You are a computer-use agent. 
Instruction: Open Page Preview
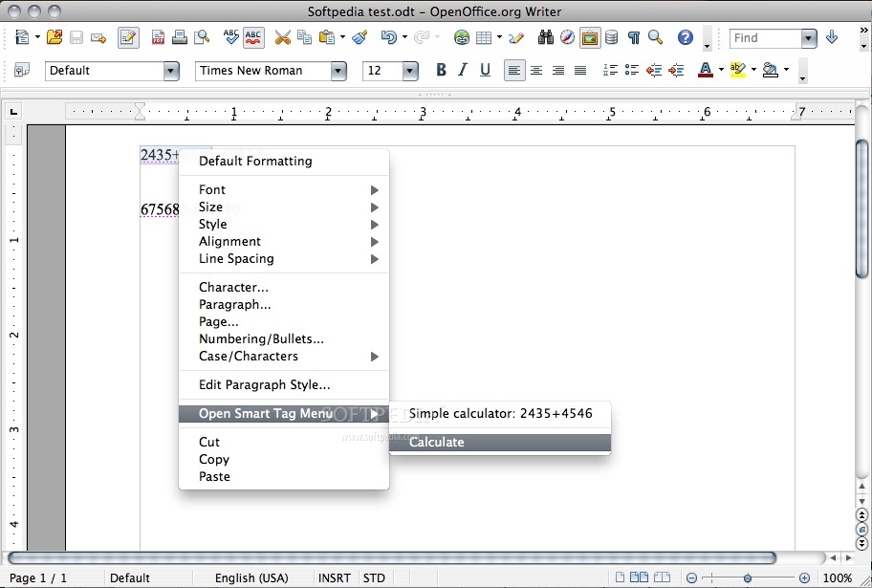point(202,37)
